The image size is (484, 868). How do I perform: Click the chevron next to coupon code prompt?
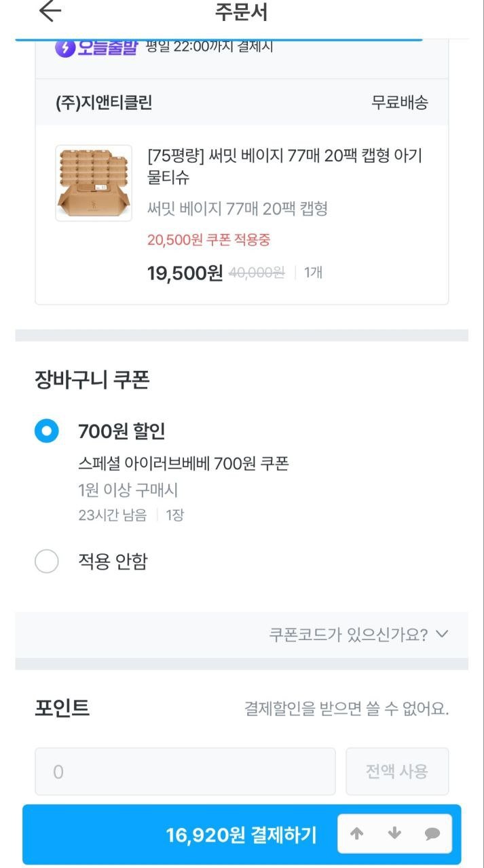point(442,635)
